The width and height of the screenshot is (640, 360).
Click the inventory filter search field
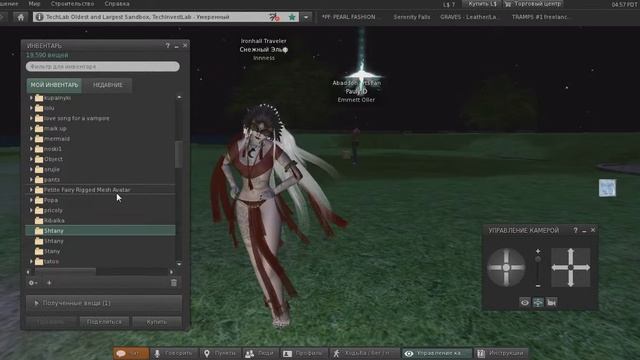pos(102,67)
